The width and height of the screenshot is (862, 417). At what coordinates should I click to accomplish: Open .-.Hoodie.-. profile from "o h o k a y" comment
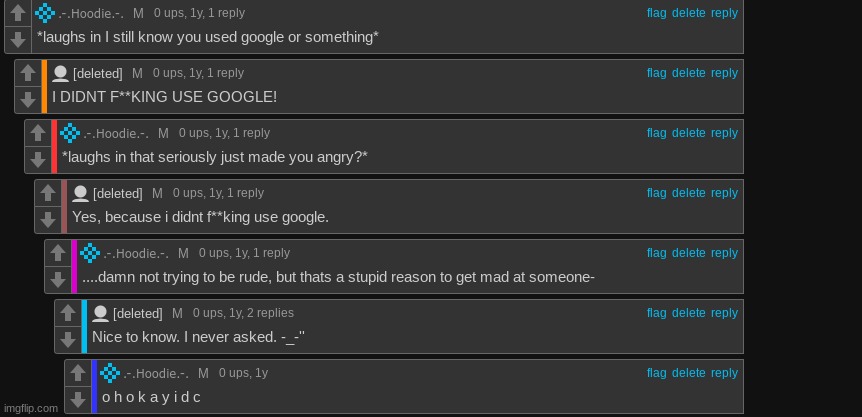[156, 374]
